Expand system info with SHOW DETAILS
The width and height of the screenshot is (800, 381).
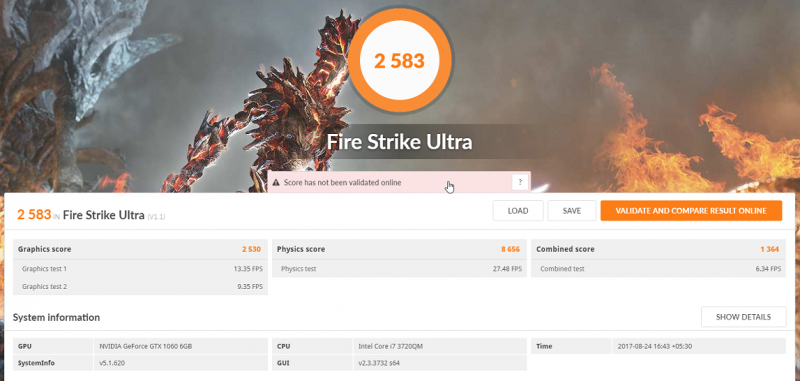click(743, 317)
